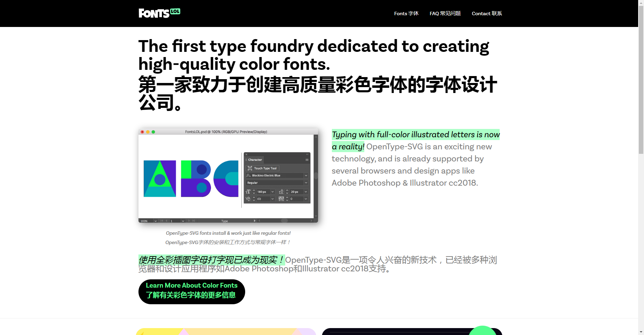Image resolution: width=644 pixels, height=335 pixels.
Task: Click highlighted Chinese text "使用全彩插图字母打字现已成为现实！"
Action: [212, 260]
